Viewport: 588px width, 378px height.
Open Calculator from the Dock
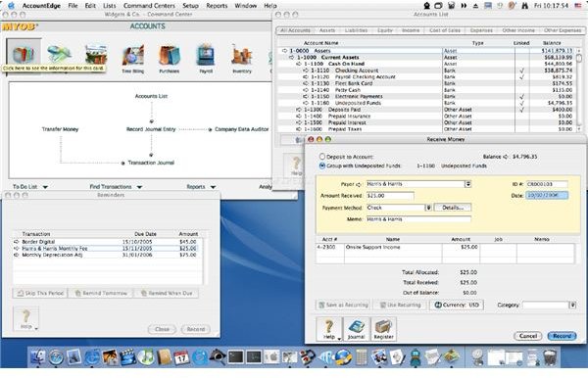coord(362,357)
